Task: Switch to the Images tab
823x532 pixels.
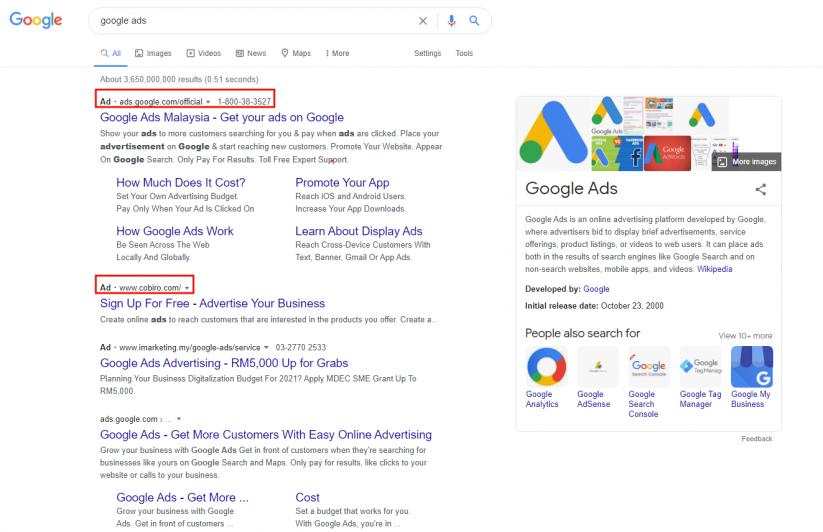Action: pyautogui.click(x=153, y=54)
